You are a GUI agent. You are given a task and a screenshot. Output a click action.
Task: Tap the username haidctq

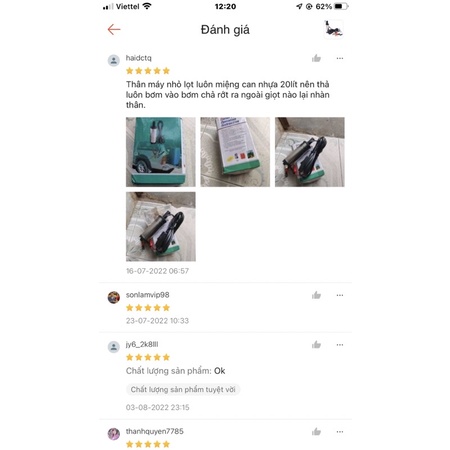139,58
